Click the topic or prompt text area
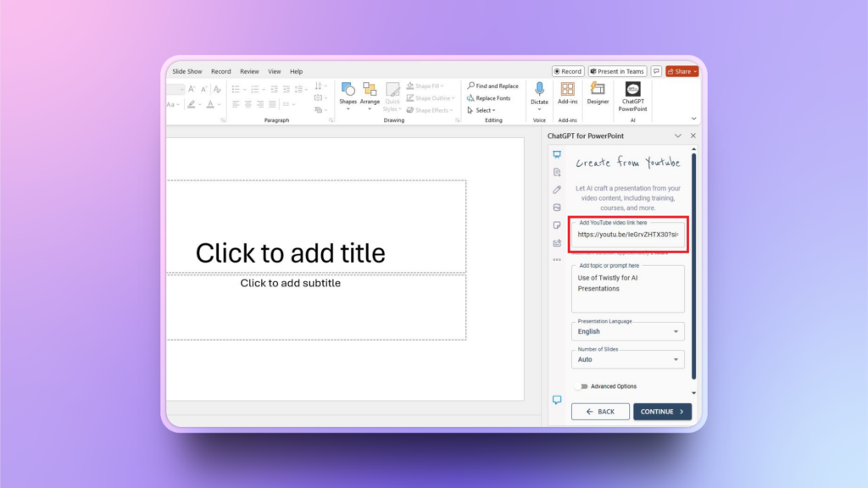The height and width of the screenshot is (488, 868). (x=628, y=289)
